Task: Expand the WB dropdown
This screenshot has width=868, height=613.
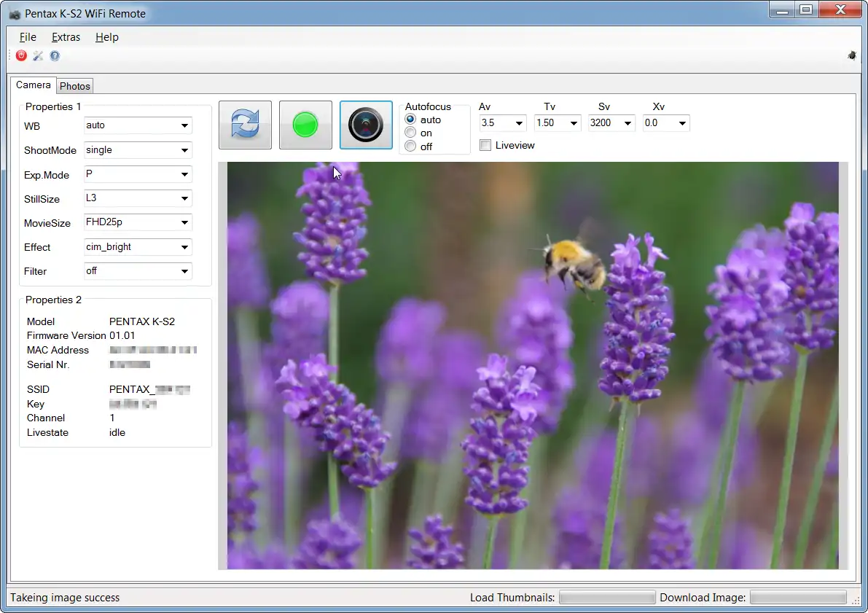Action: click(x=184, y=126)
